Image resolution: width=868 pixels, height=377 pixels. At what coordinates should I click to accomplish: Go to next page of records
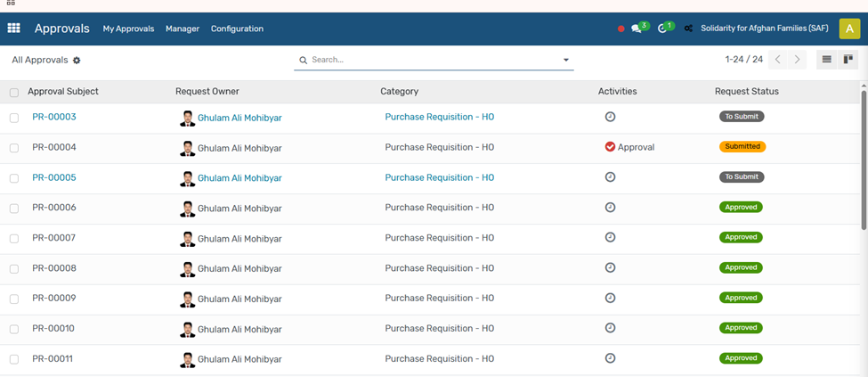click(797, 60)
